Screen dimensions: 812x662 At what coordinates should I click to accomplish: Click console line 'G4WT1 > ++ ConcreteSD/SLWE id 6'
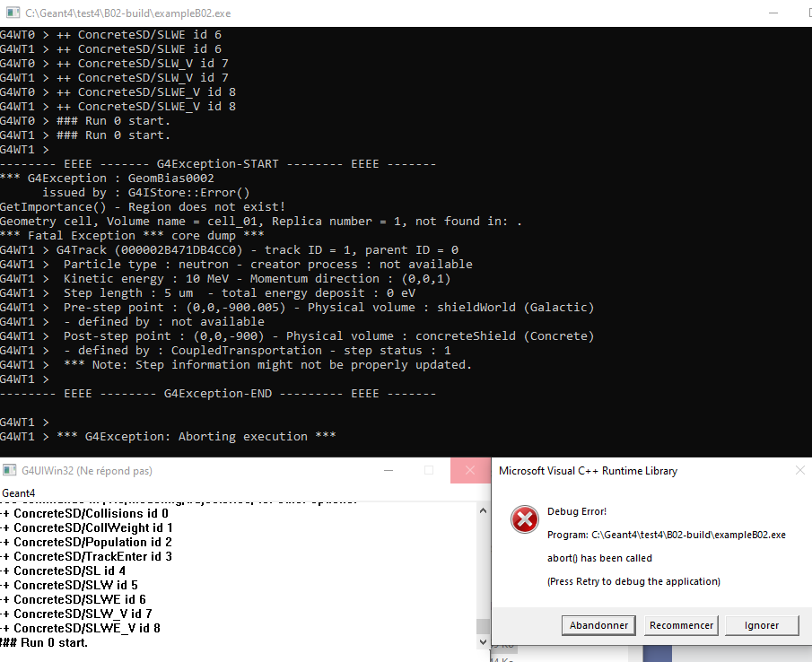point(111,49)
